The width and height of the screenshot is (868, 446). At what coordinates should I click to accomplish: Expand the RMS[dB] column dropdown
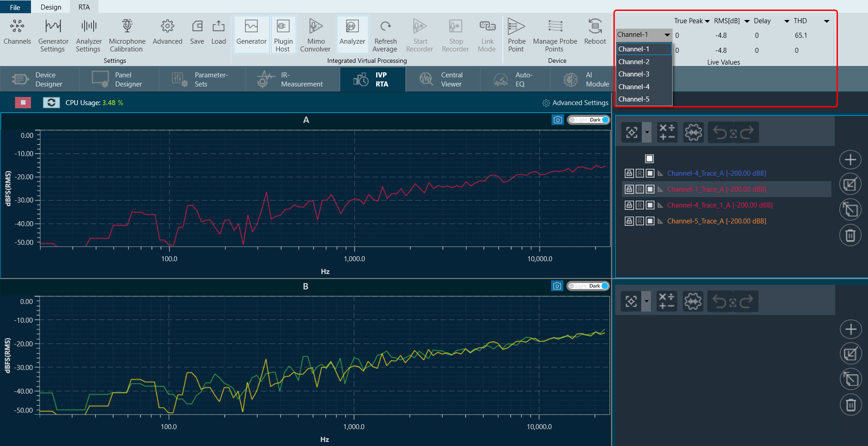click(x=747, y=21)
